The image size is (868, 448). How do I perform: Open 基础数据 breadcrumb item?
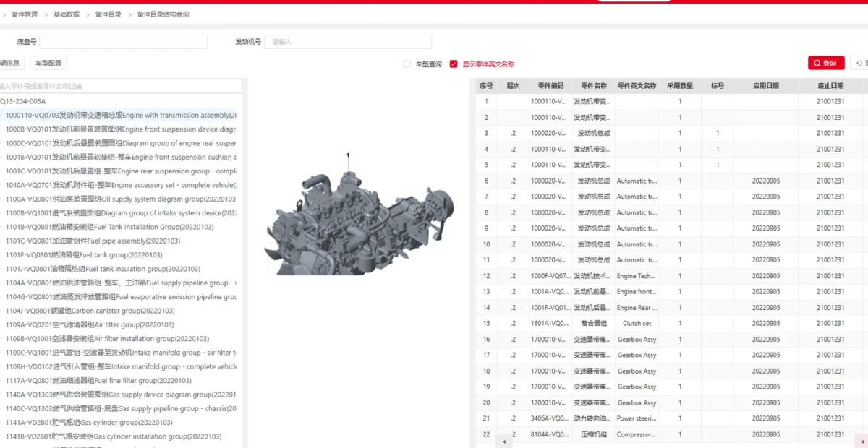(x=67, y=14)
